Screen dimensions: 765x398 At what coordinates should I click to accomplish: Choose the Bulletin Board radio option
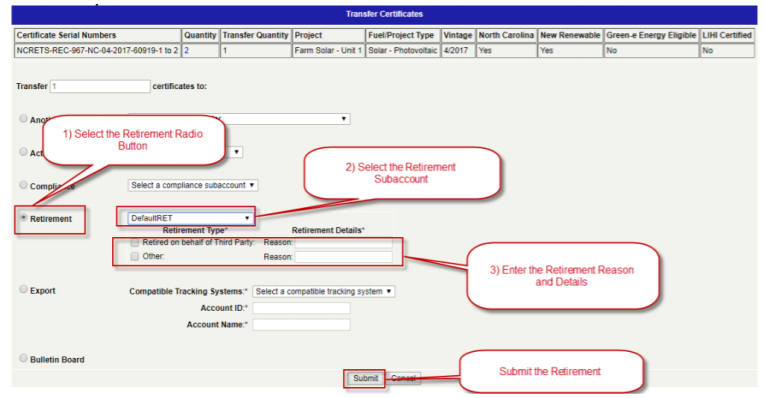click(23, 358)
